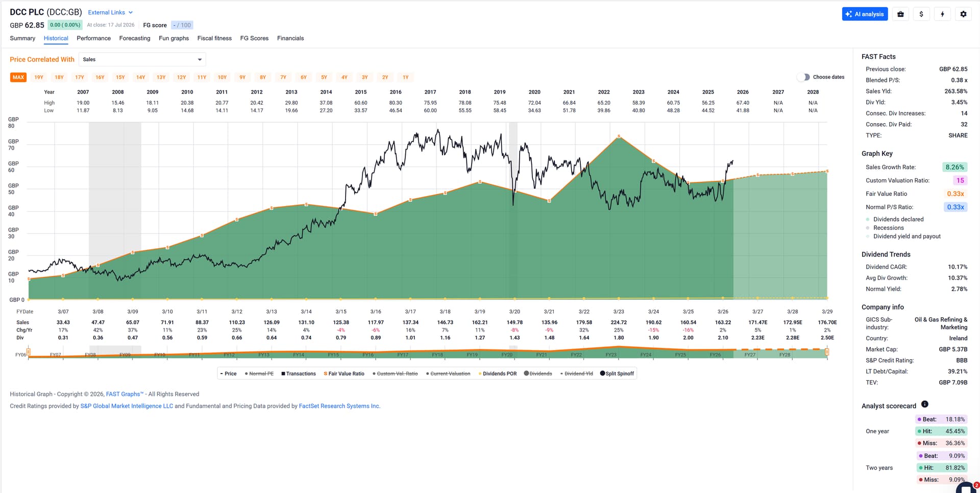Open the FactSet Research Systems Inc. link
This screenshot has height=493, width=980.
tap(339, 406)
